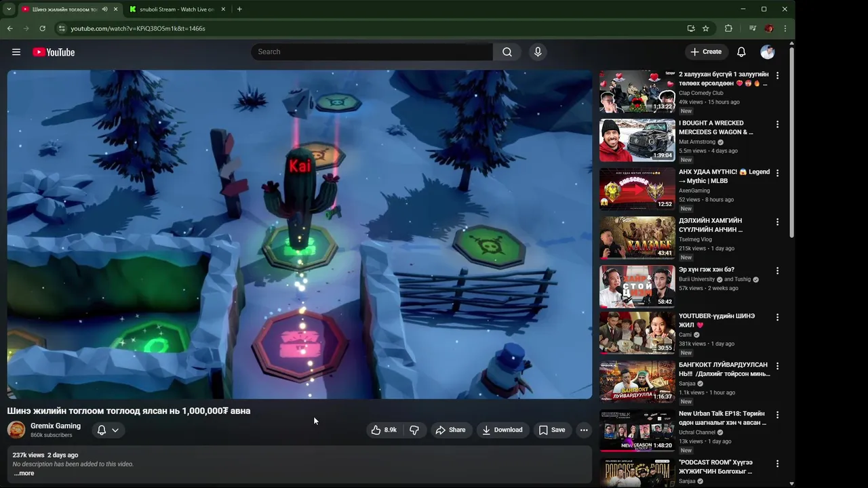
Task: Dislike this video
Action: 414,430
